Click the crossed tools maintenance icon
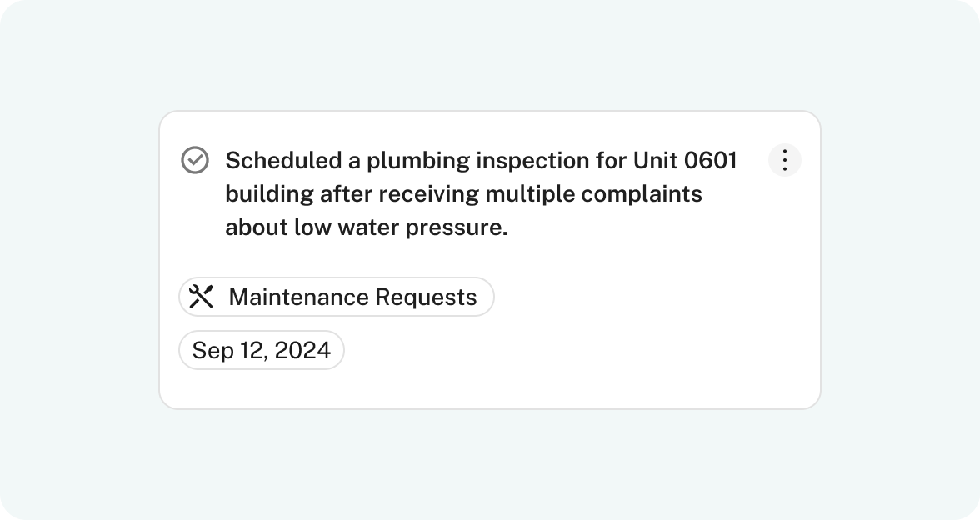 (x=202, y=297)
